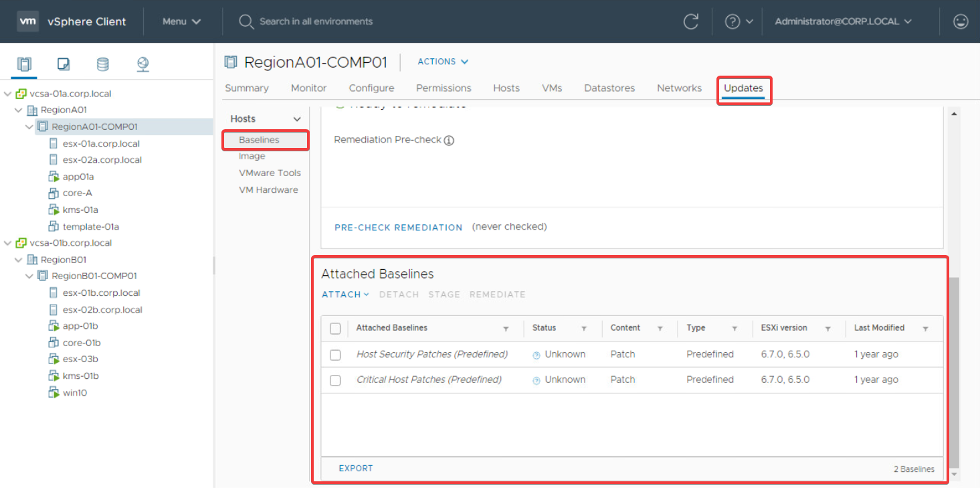Screen dimensions: 980x488
Task: Open the VMs and Templates inventory view icon
Action: pos(64,64)
